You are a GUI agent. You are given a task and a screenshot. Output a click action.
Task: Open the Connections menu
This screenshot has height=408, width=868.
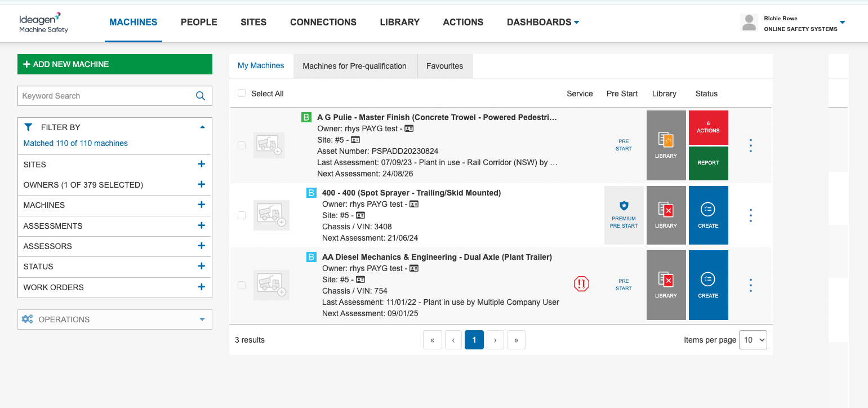(323, 22)
